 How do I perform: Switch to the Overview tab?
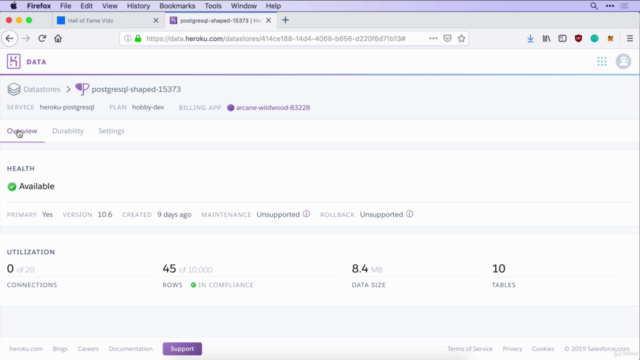[22, 131]
